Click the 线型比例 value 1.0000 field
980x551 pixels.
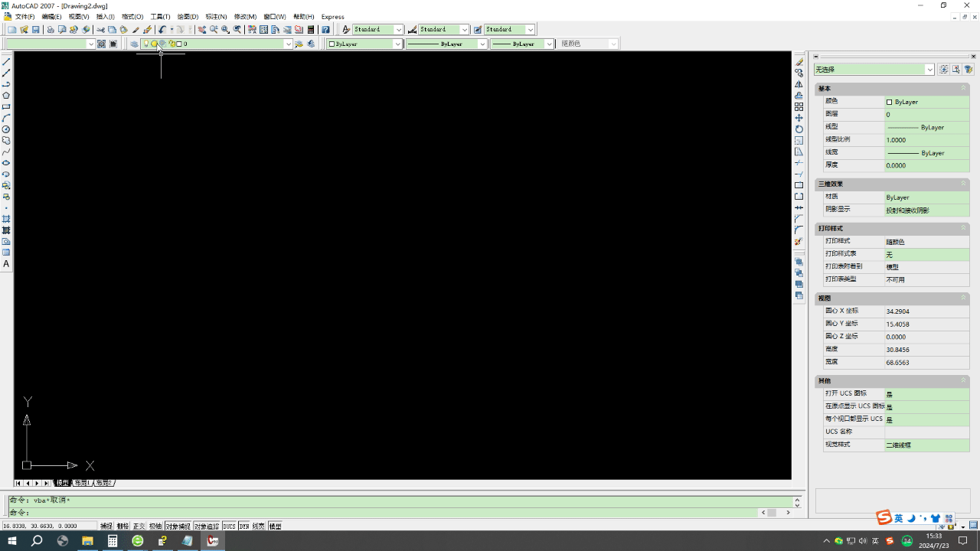point(927,140)
